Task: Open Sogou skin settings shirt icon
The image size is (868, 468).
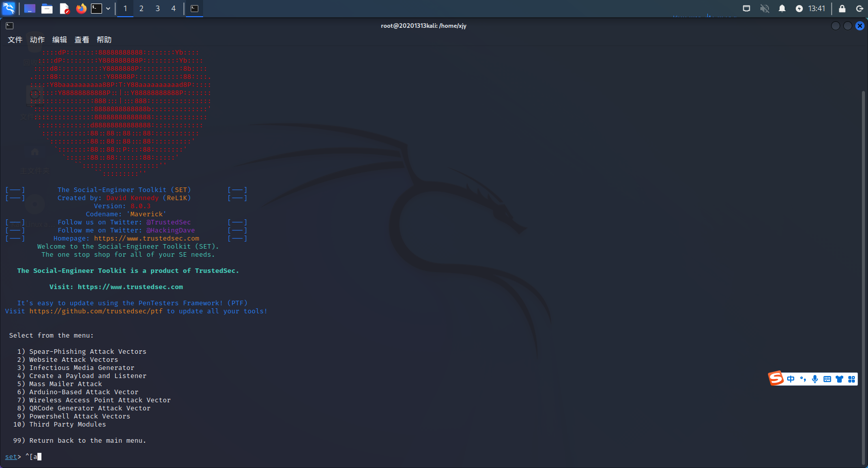Action: (839, 379)
